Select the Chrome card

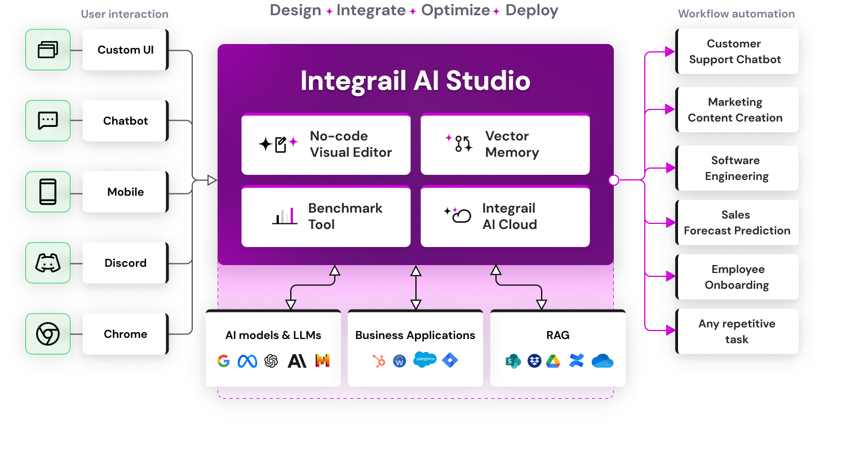[126, 334]
